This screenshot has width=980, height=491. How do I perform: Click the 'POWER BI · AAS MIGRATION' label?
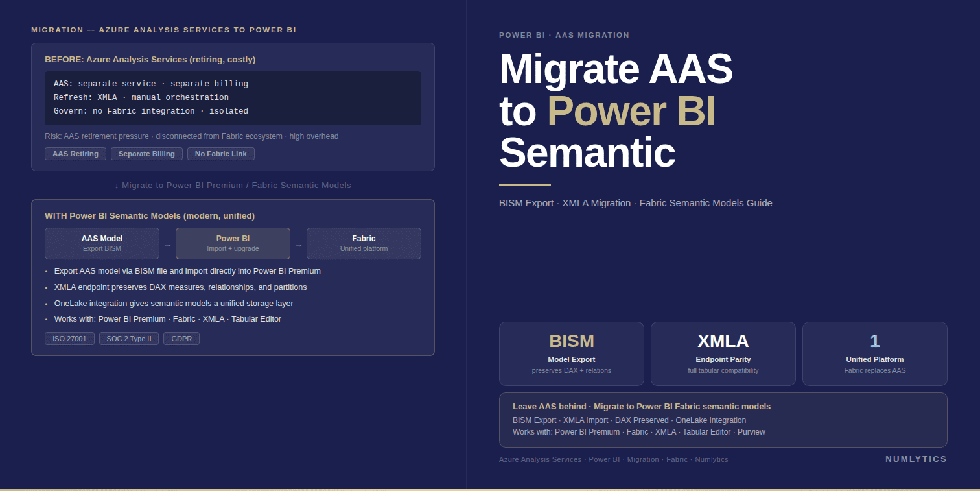[x=564, y=35]
